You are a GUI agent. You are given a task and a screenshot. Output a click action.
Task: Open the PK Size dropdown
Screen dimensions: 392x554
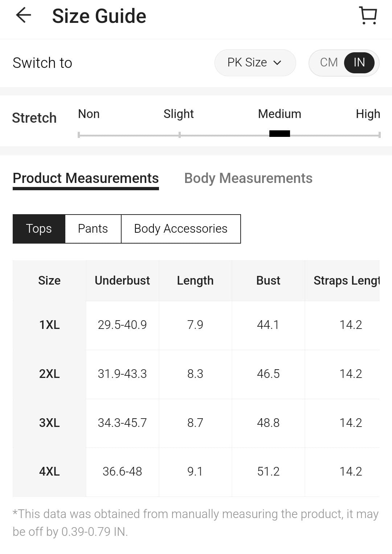254,62
